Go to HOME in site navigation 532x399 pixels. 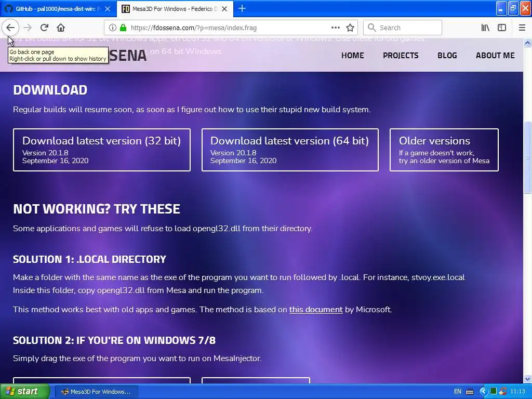pyautogui.click(x=353, y=55)
